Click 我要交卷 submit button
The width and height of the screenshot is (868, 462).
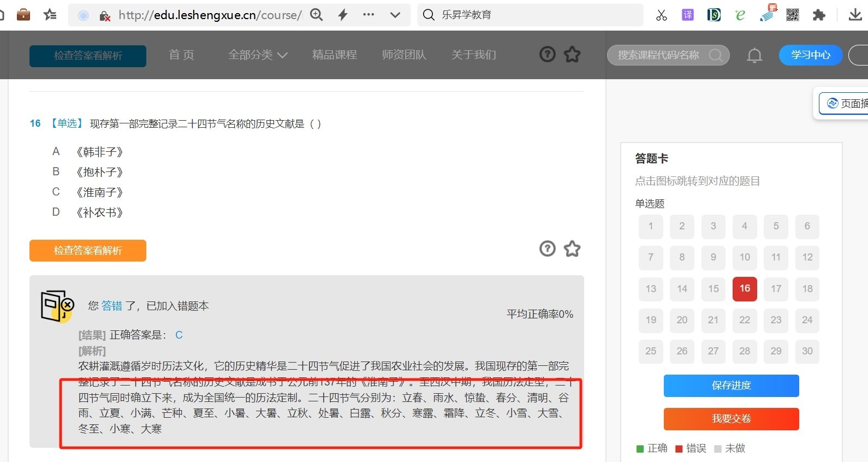point(732,419)
